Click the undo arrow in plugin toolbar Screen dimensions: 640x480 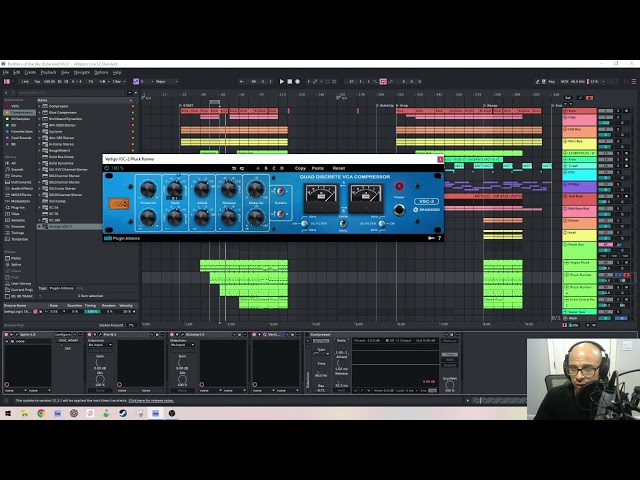click(234, 168)
